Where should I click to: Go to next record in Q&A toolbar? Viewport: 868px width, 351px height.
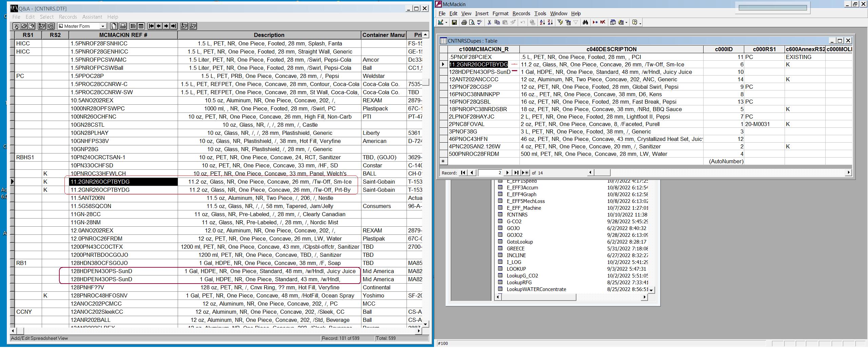point(166,26)
